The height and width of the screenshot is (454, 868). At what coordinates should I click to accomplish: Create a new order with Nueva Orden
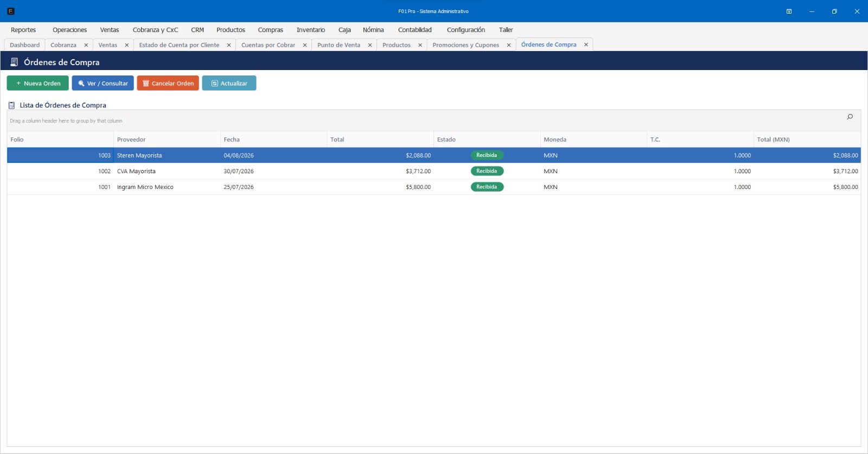[x=38, y=83]
